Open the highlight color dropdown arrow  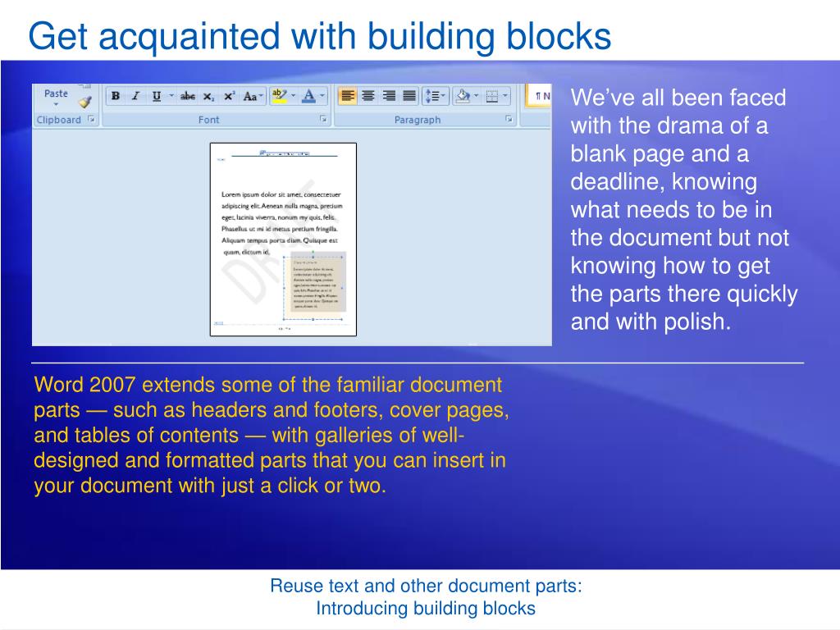293,97
